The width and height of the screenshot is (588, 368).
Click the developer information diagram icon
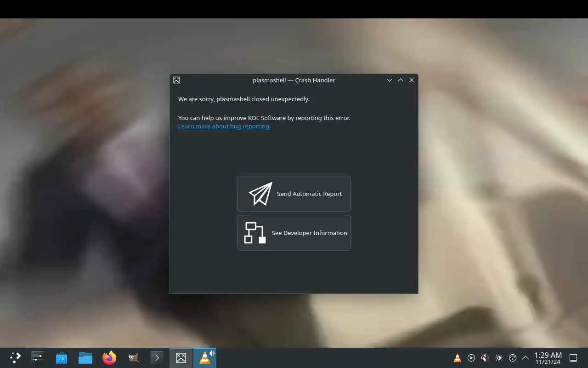pos(255,233)
